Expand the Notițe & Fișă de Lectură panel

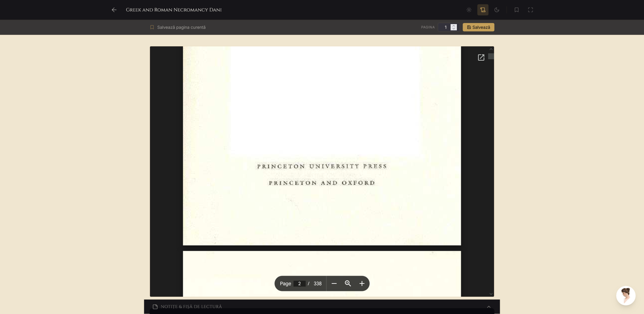coord(322,307)
